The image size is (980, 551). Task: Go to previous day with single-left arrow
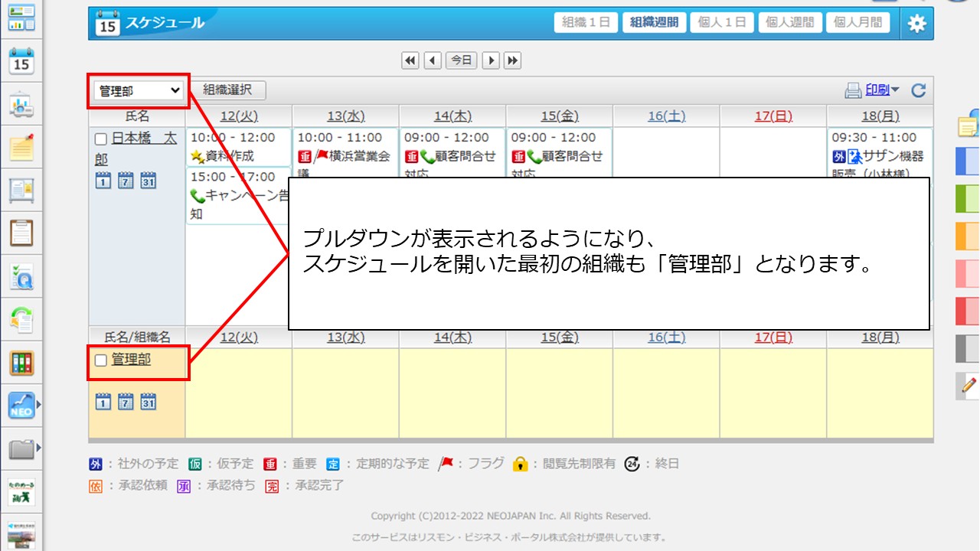point(433,60)
